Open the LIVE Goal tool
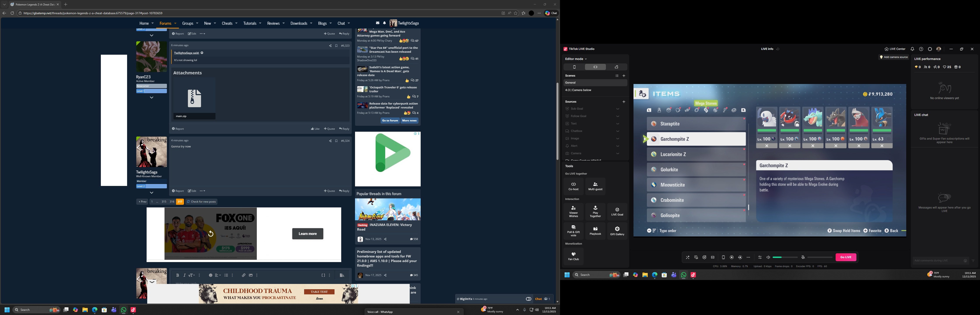Viewport: 980px width, 315px height. (x=617, y=212)
